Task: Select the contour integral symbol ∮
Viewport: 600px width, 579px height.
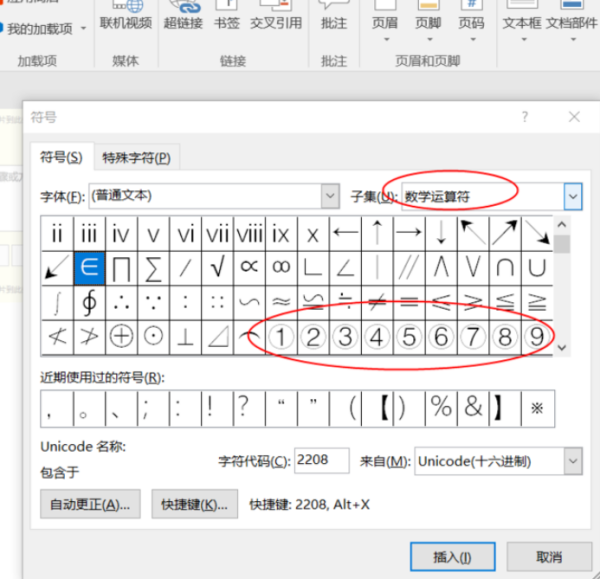Action: tap(89, 303)
